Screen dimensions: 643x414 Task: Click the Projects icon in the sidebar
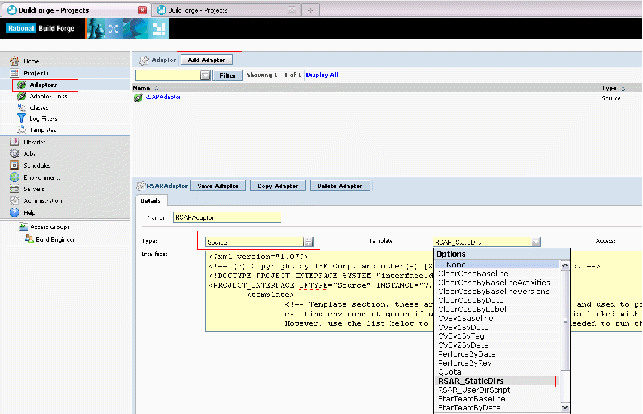click(x=14, y=73)
